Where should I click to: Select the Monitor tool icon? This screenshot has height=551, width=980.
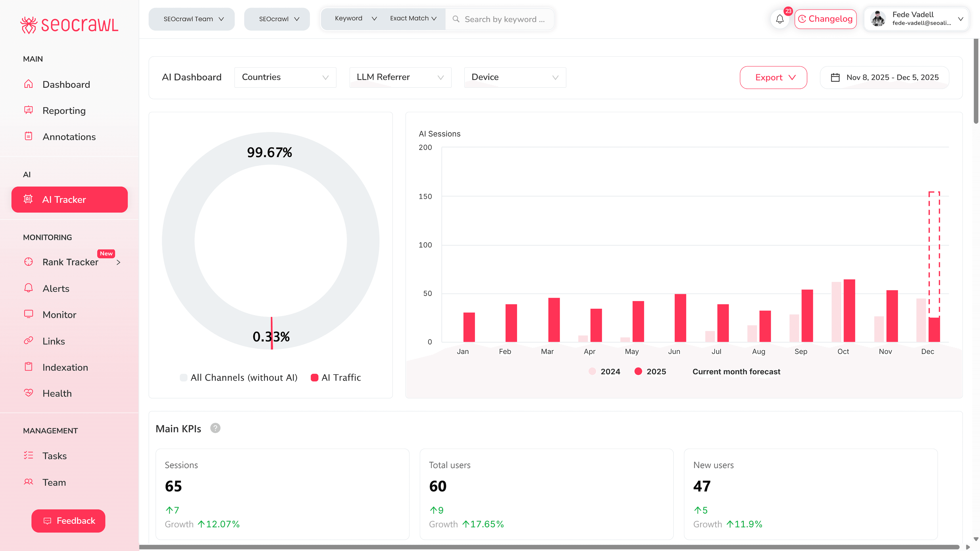29,315
